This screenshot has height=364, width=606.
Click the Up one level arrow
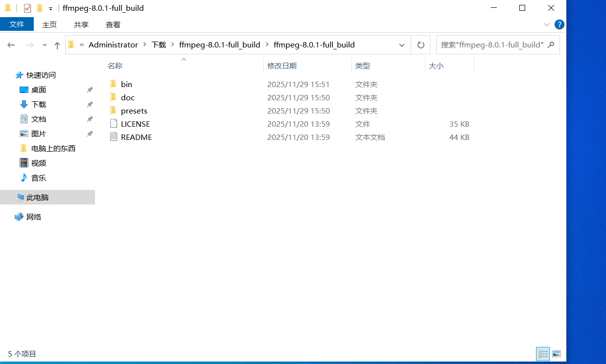tap(57, 45)
